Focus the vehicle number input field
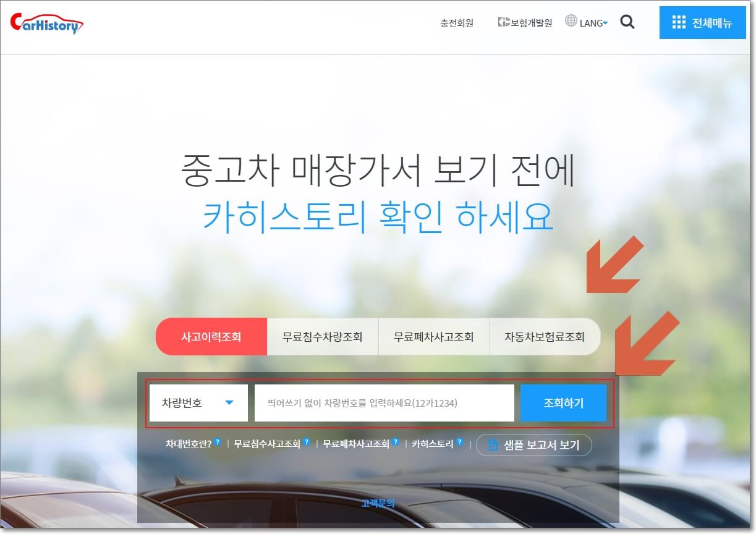Image resolution: width=756 pixels, height=534 pixels. pos(384,403)
